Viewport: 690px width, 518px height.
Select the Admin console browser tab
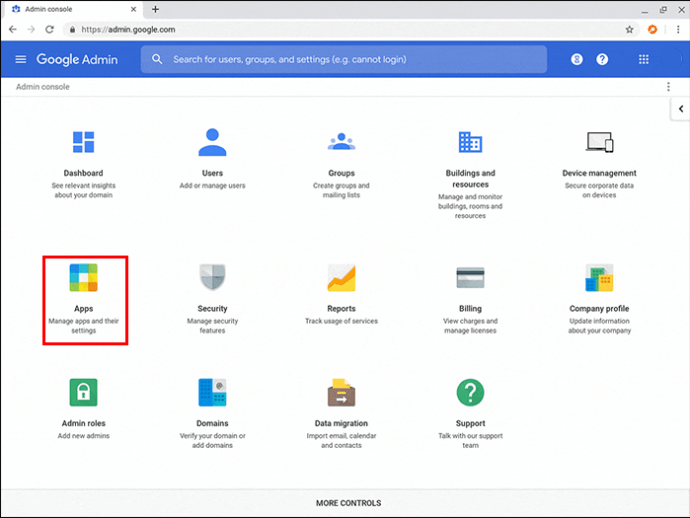point(73,9)
